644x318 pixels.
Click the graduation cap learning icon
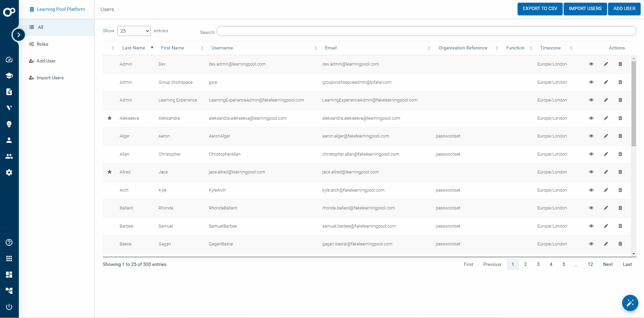pyautogui.click(x=9, y=76)
